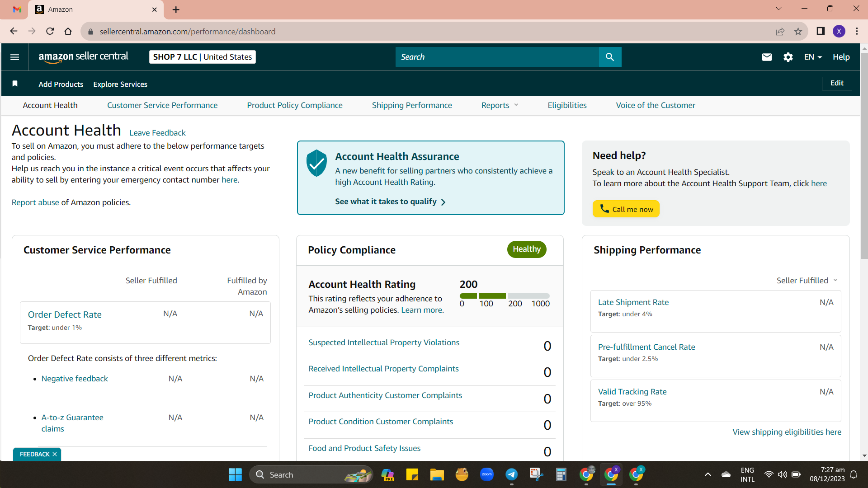This screenshot has height=488, width=868.
Task: Open the Gmail pinned tab
Action: [17, 9]
